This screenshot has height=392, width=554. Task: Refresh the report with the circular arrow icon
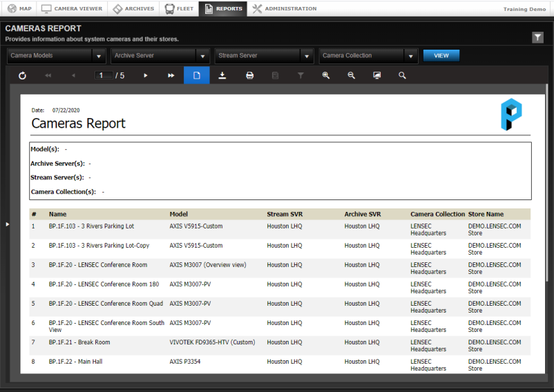[x=22, y=75]
